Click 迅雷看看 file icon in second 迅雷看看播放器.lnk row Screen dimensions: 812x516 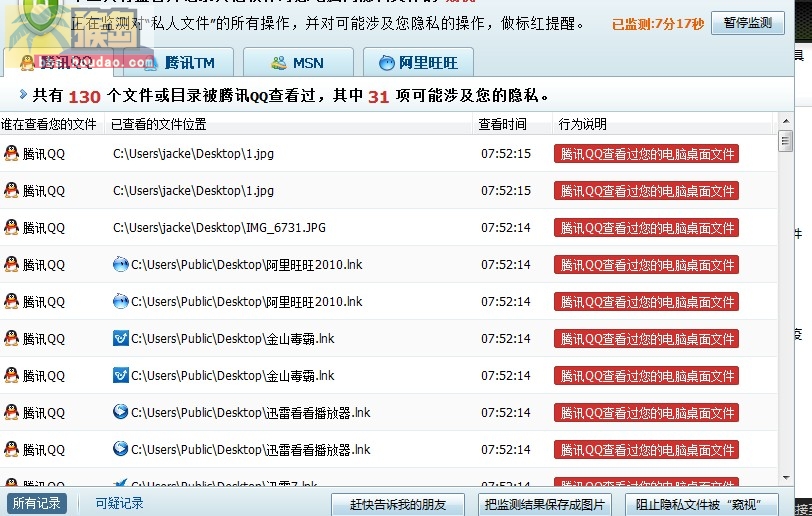[120, 449]
